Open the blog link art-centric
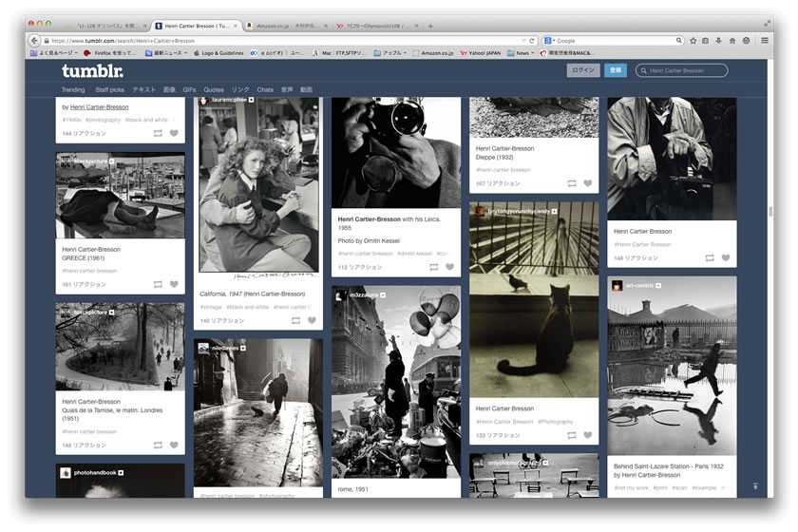 tap(639, 286)
